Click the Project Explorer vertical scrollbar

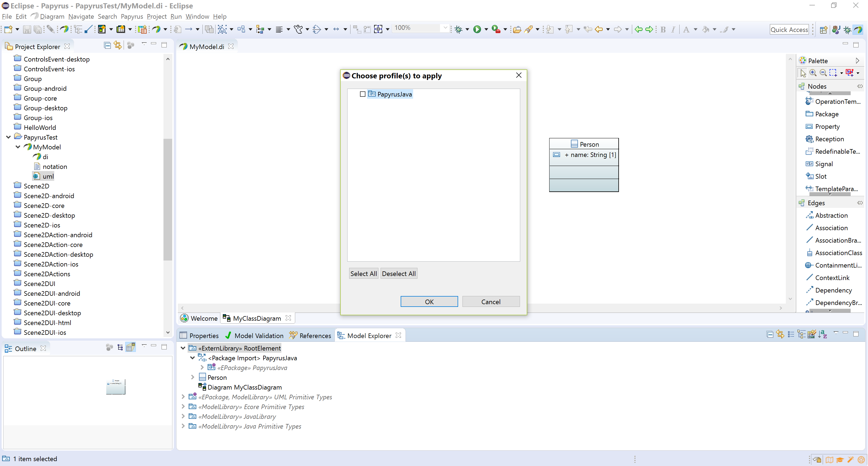click(168, 200)
